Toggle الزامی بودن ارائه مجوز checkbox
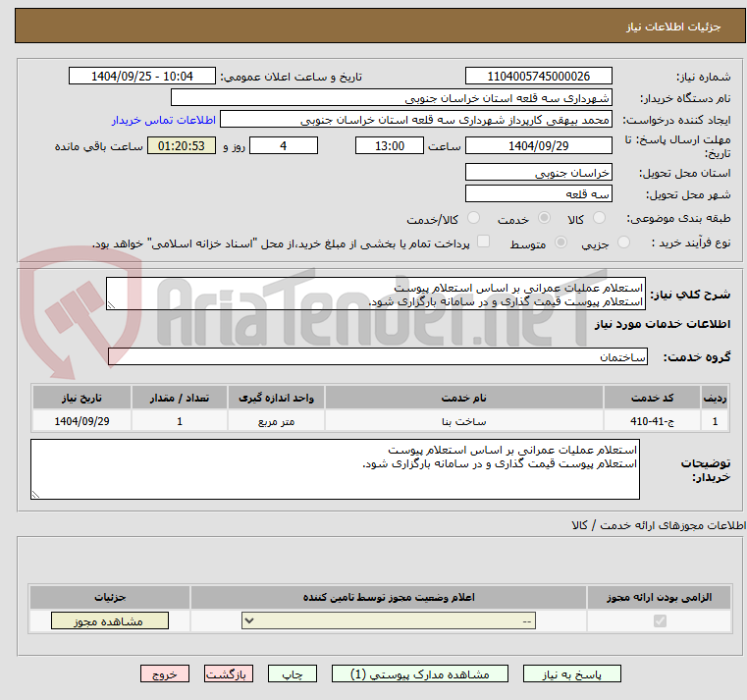This screenshot has height=700, width=747. coord(660,620)
